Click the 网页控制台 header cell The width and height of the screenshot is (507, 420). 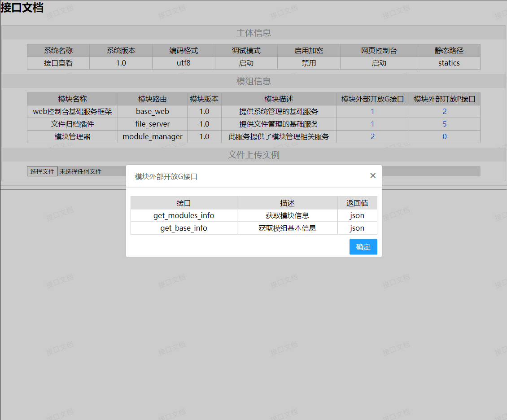379,50
